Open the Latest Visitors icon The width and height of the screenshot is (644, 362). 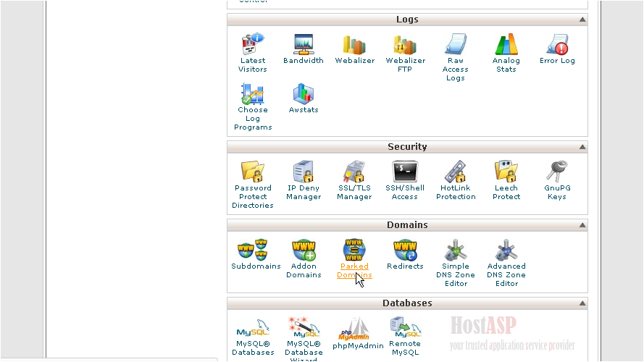point(253,45)
